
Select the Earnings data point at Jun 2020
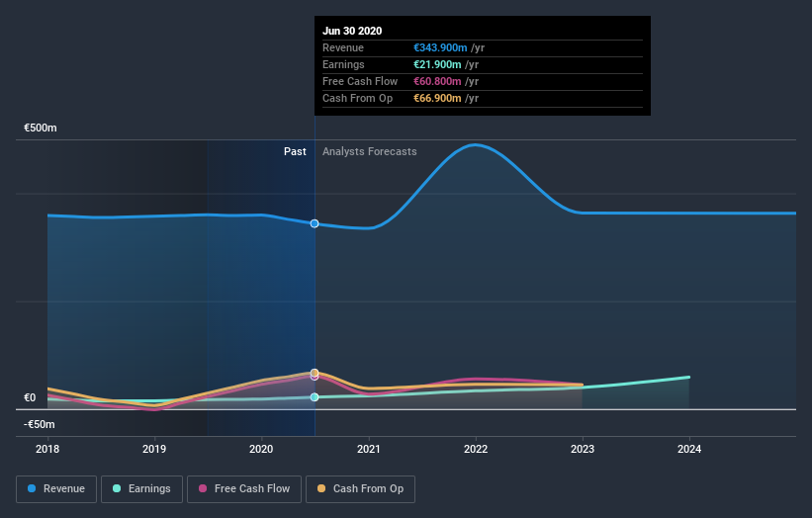(315, 397)
